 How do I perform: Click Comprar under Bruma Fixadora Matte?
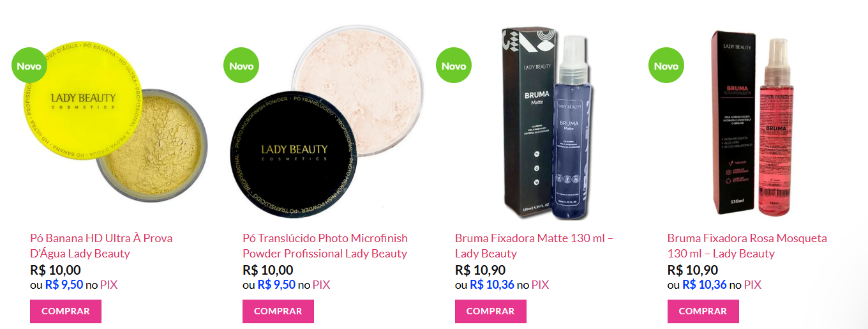pyautogui.click(x=491, y=311)
